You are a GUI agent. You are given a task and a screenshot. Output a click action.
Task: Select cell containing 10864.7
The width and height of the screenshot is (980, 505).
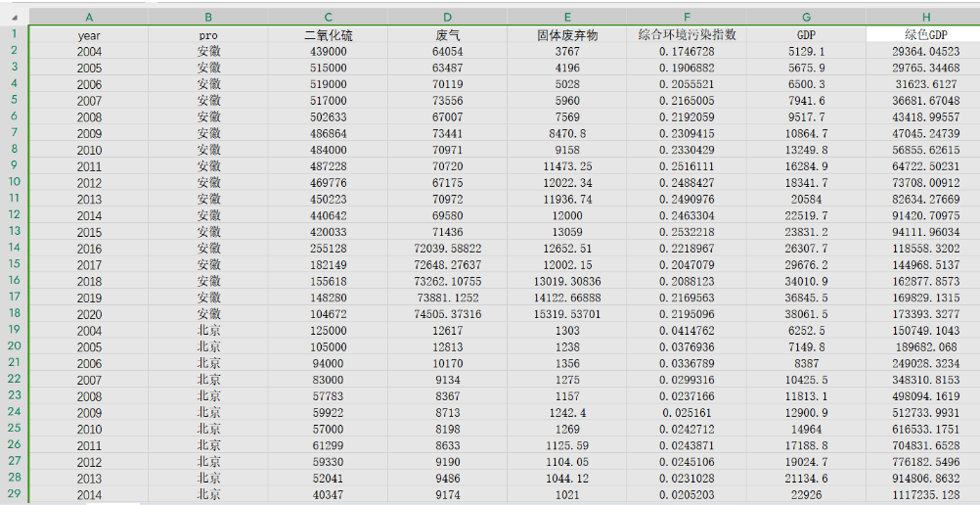(806, 133)
